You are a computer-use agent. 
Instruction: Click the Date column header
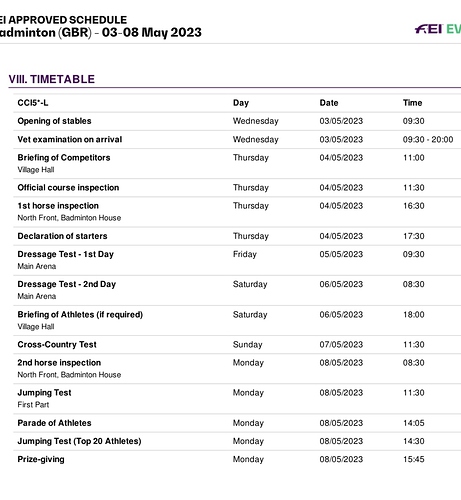pyautogui.click(x=329, y=103)
